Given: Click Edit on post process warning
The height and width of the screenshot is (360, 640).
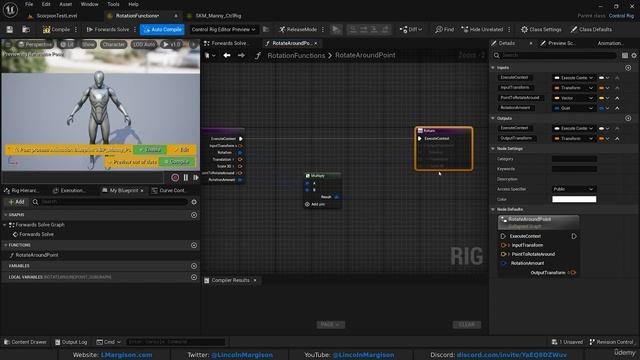Looking at the screenshot, I should click(182, 150).
